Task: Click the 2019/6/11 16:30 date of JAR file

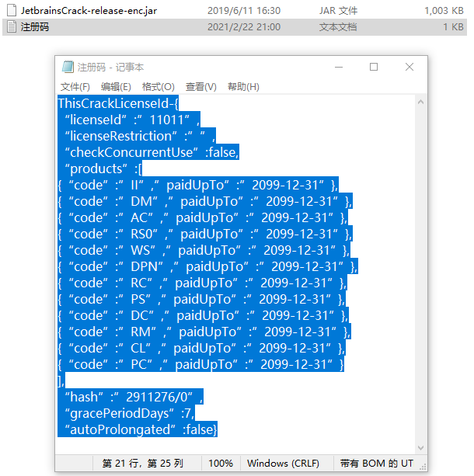Action: [244, 11]
